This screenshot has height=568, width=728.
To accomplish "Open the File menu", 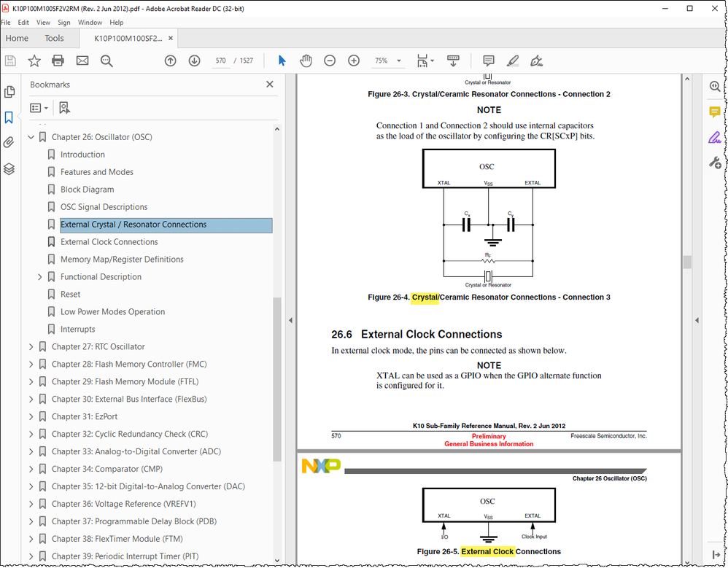I will (x=6, y=23).
